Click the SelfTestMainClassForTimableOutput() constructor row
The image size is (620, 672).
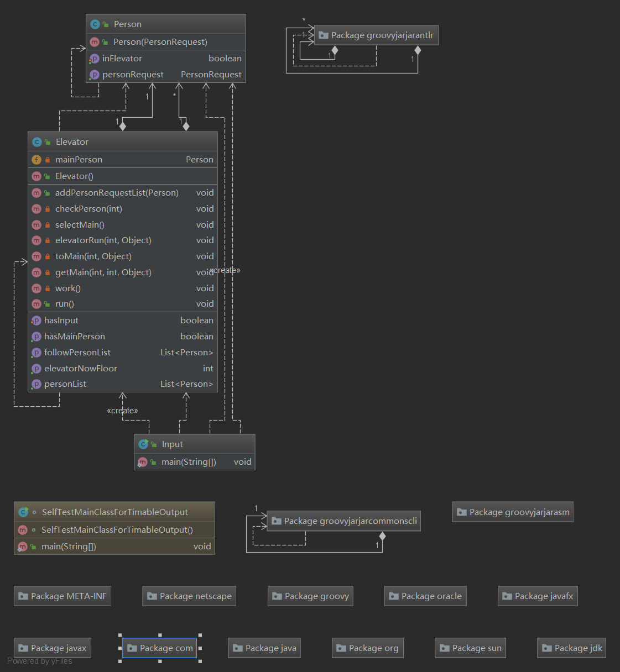[114, 530]
